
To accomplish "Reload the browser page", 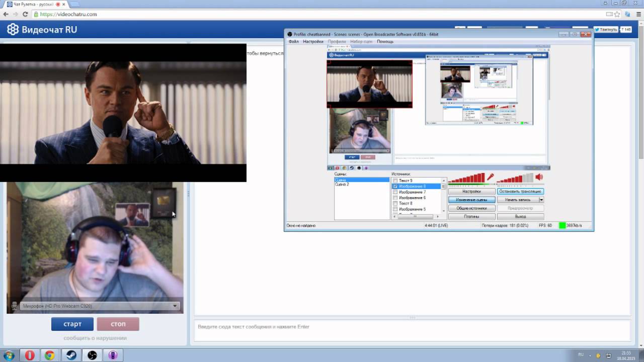I will click(25, 14).
